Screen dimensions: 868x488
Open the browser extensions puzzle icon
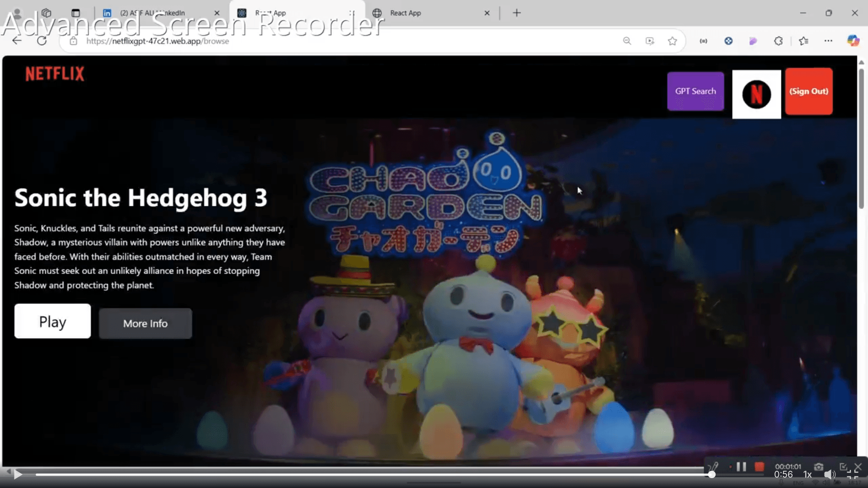coord(778,41)
